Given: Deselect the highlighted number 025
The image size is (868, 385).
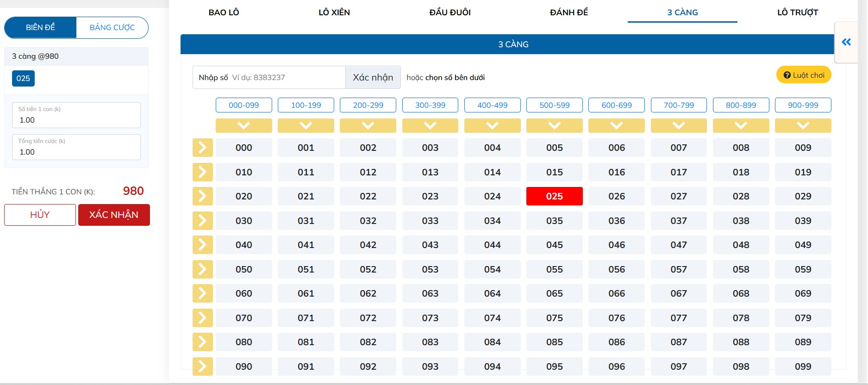Looking at the screenshot, I should click(554, 196).
